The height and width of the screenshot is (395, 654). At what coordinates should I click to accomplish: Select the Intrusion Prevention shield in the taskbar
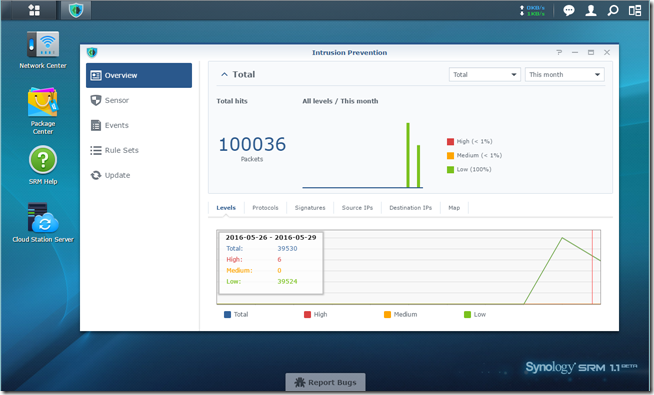76,10
